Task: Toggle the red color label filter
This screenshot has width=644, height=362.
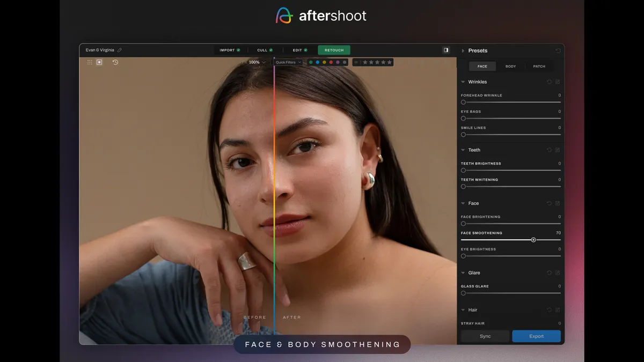Action: pos(331,62)
